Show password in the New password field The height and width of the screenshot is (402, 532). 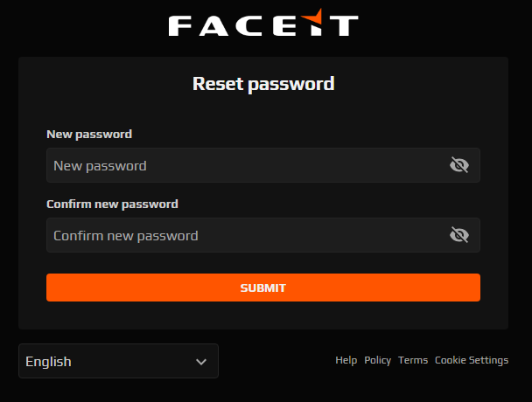[459, 165]
